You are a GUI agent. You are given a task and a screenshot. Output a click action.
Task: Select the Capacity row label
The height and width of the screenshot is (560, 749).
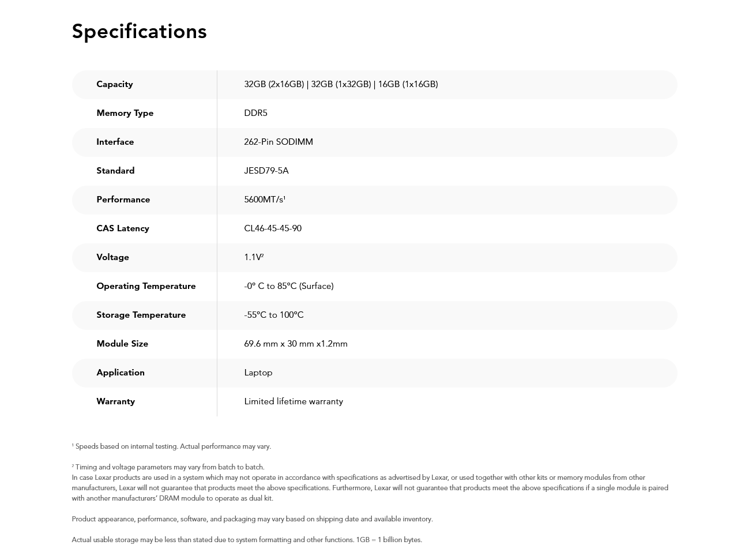115,84
